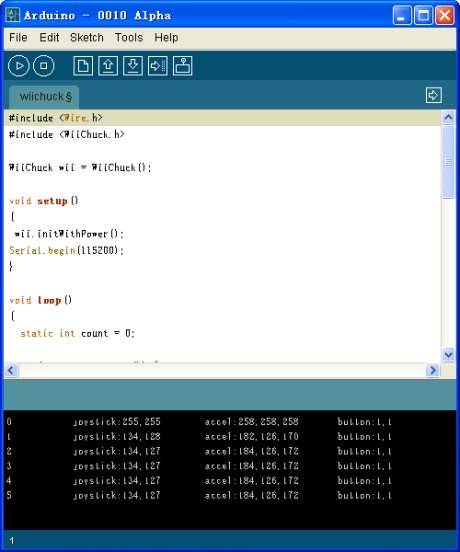Click the horizontal scroll left arrow

(11, 370)
